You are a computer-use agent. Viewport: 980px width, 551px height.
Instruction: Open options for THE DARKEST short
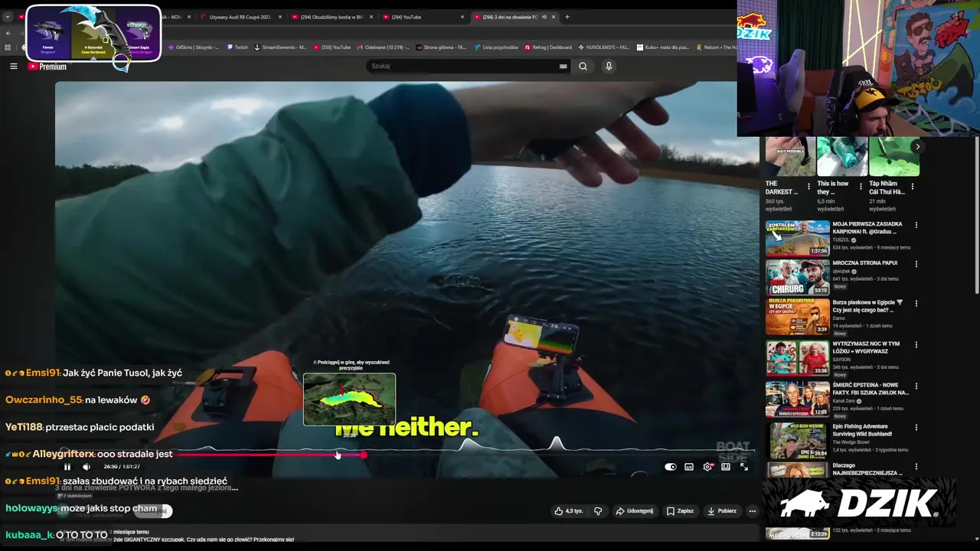808,186
